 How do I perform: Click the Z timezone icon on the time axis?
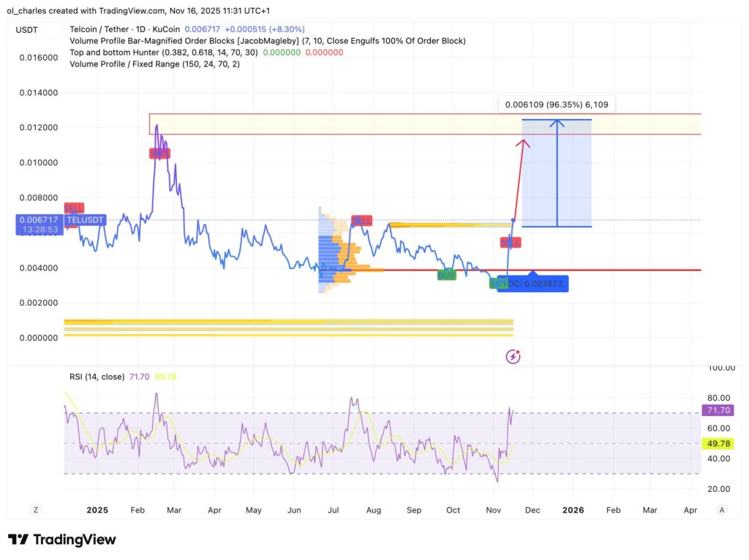[x=35, y=510]
